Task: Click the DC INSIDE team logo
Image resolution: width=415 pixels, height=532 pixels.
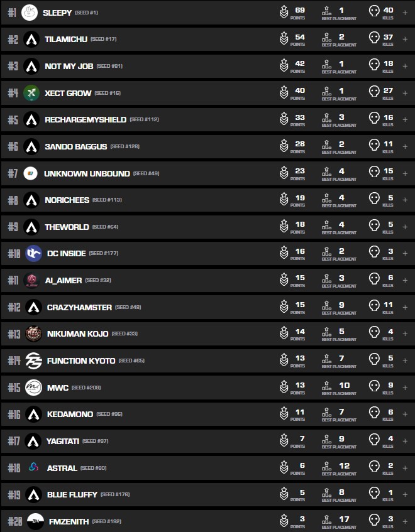Action: (33, 253)
